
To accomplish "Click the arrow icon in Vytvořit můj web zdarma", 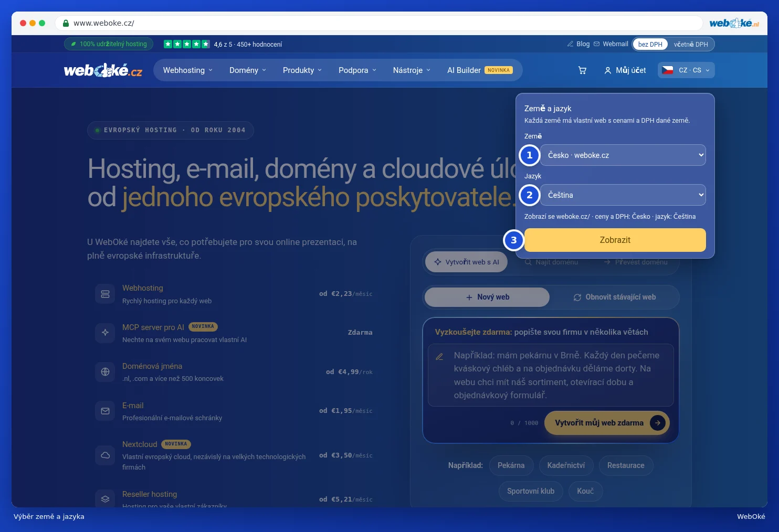I will coord(657,423).
